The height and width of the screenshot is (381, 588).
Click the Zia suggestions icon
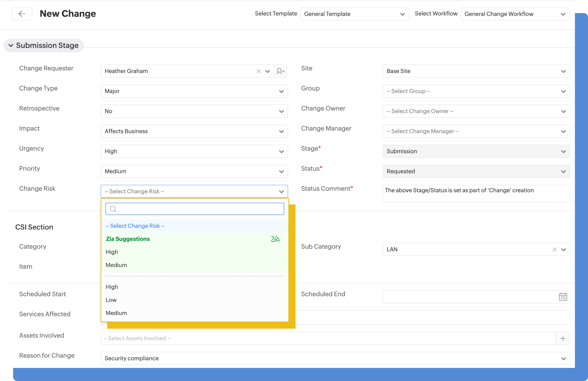(275, 239)
